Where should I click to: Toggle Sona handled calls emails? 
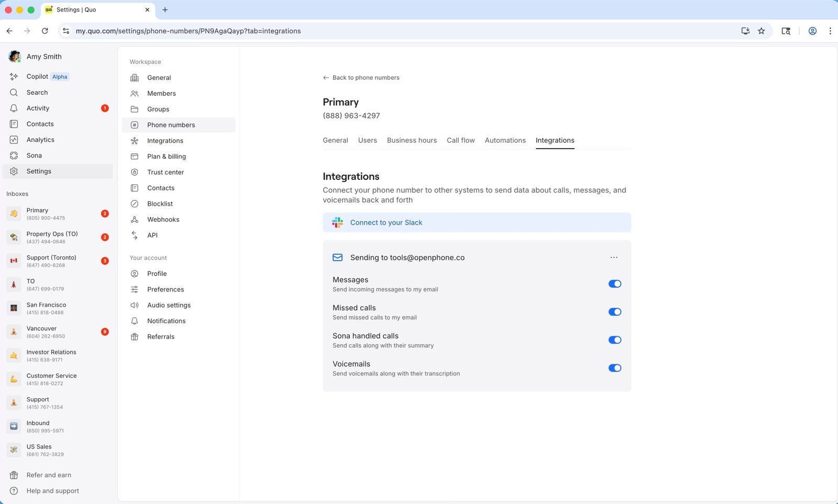tap(614, 340)
